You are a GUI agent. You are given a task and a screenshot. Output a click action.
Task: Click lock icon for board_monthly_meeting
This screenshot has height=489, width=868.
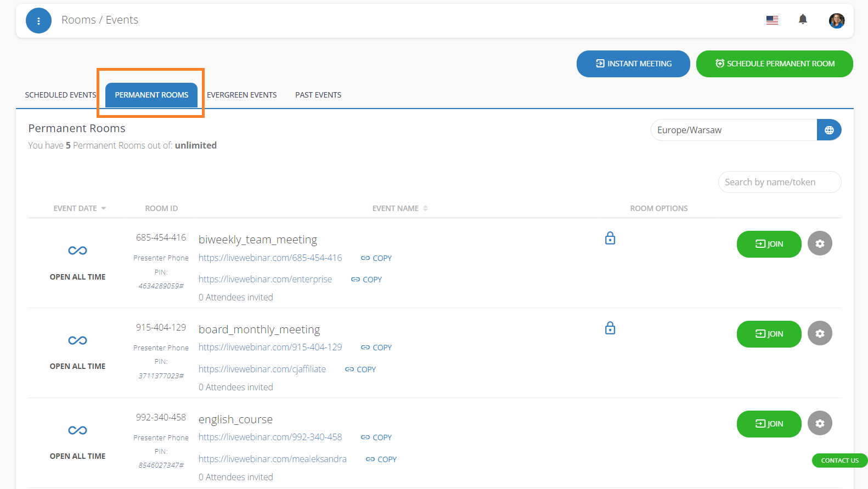[610, 328]
